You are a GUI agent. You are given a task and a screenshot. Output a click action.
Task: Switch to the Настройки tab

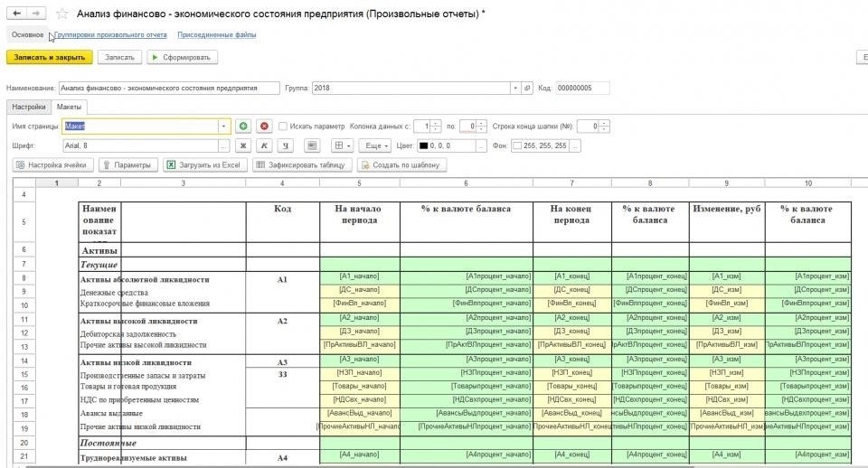coord(28,107)
